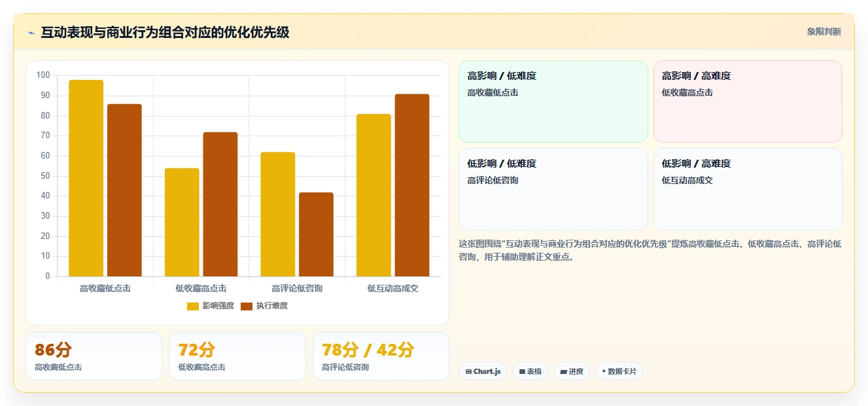
Task: Click the x-axis label 高收藏低点击
Action: (x=105, y=288)
